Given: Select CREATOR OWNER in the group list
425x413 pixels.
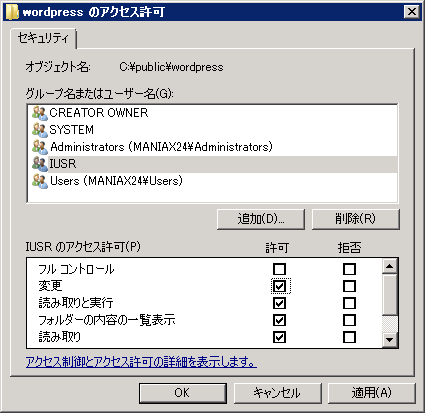Looking at the screenshot, I should [212, 113].
